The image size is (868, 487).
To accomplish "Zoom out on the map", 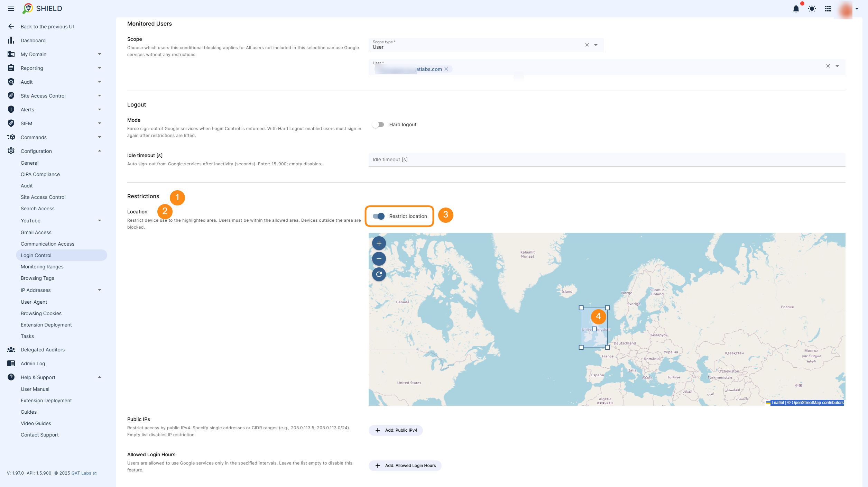I will point(379,259).
